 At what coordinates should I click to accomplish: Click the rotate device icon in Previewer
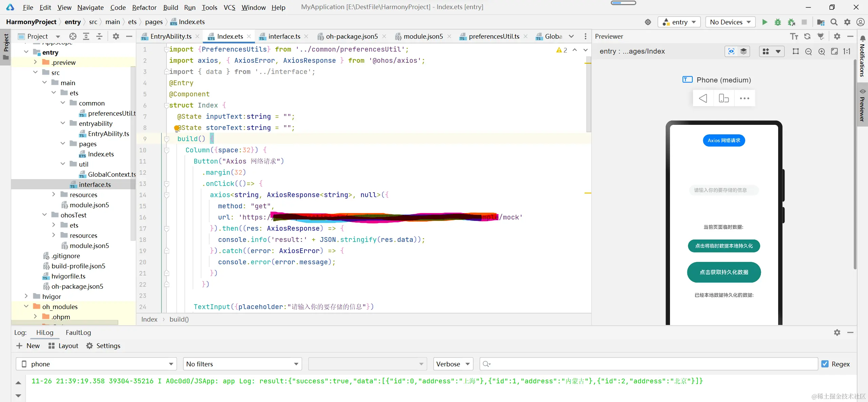(724, 98)
